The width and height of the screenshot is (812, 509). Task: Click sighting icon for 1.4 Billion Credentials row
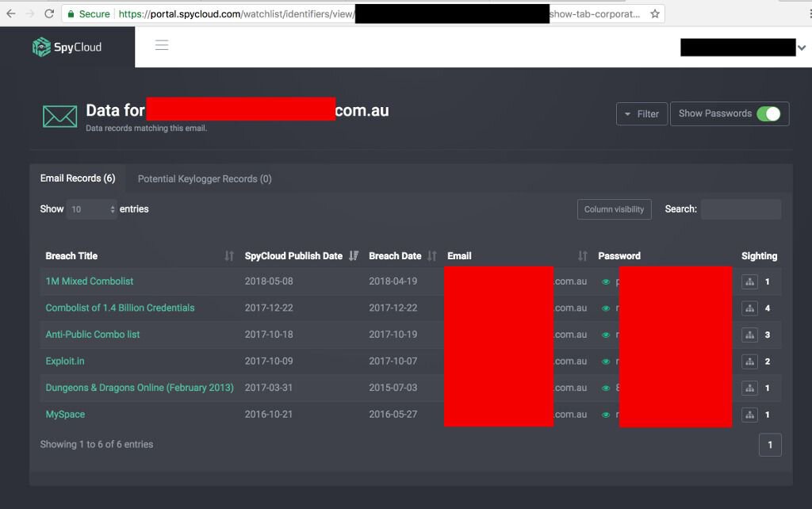click(749, 308)
